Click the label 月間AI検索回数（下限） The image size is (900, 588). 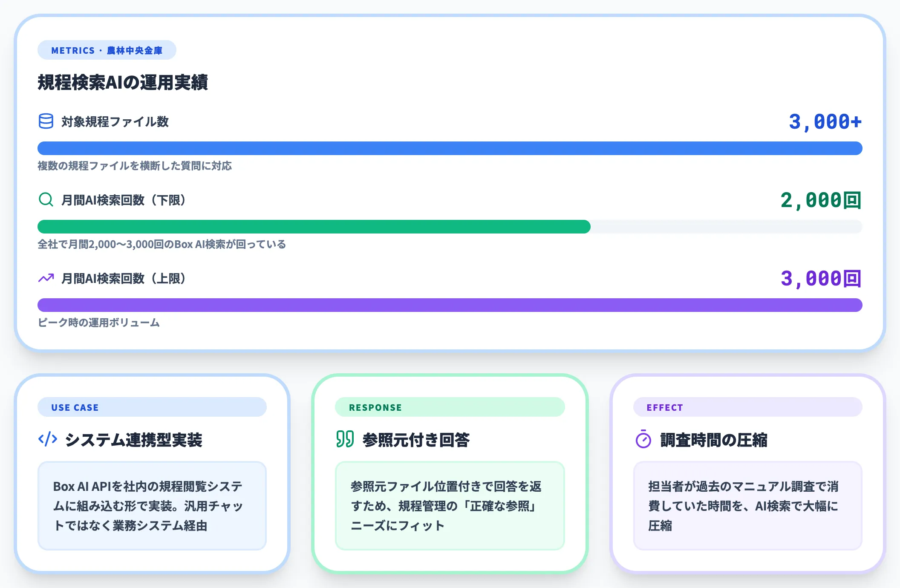[124, 200]
